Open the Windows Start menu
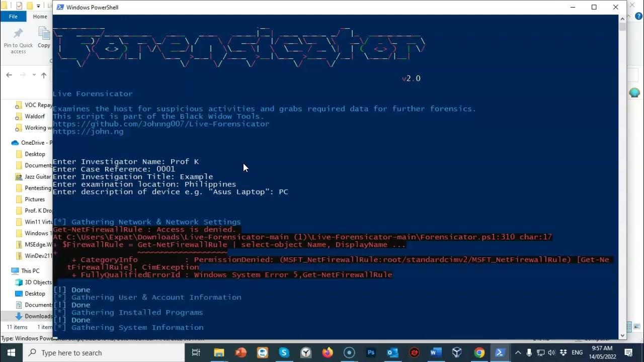The height and width of the screenshot is (362, 644). click(11, 352)
